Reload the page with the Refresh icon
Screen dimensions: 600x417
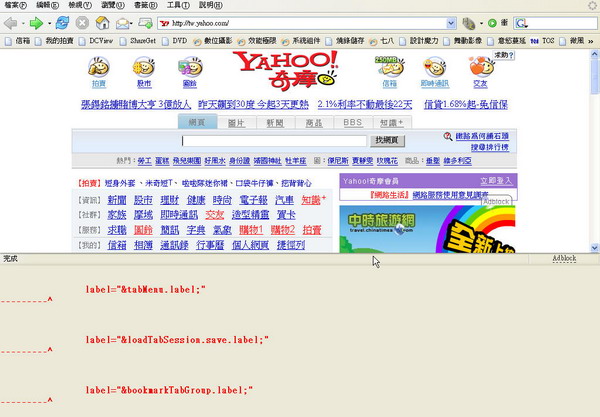(x=62, y=23)
